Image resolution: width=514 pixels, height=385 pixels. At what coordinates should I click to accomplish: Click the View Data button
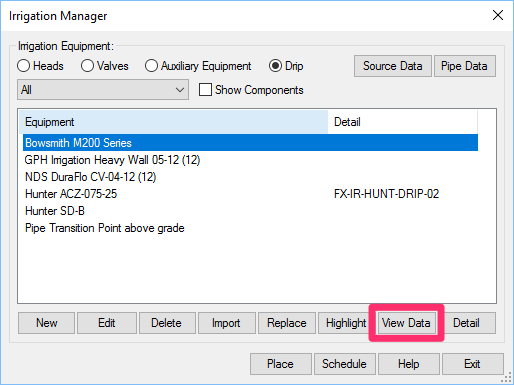pos(406,323)
